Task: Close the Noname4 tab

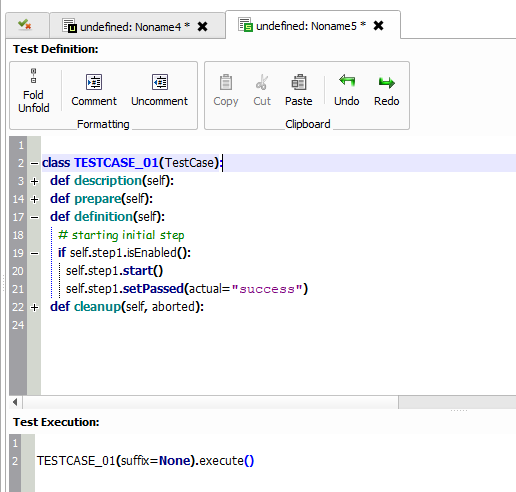Action: [202, 26]
